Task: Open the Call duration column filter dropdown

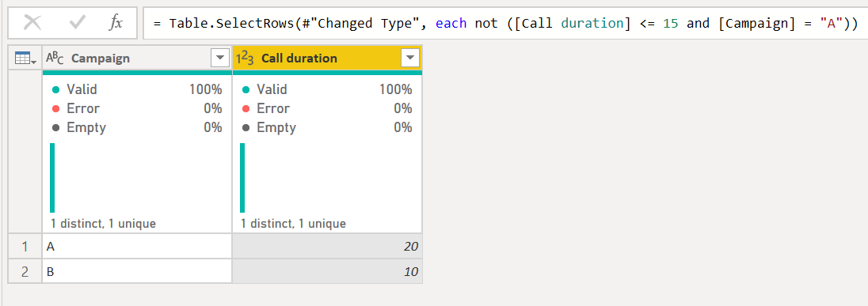Action: pos(410,58)
